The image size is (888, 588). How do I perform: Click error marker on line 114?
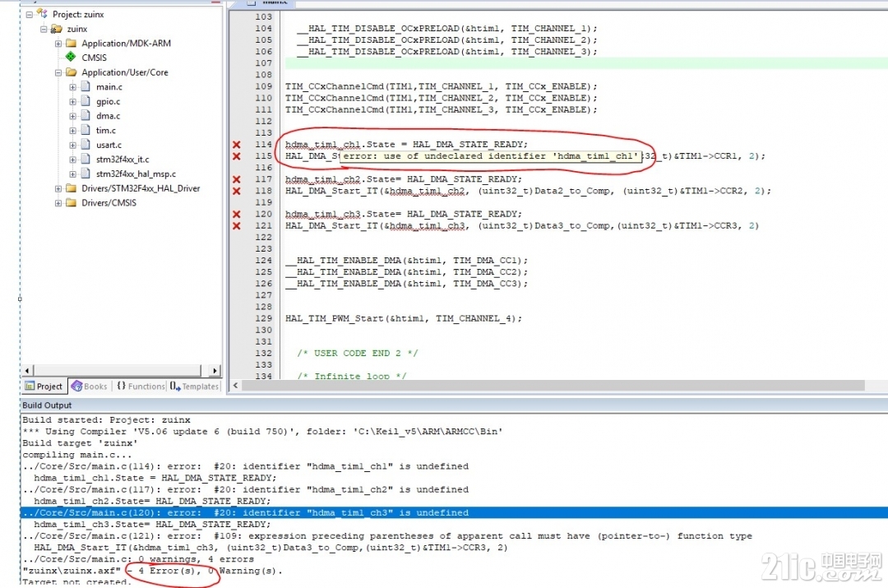click(237, 145)
